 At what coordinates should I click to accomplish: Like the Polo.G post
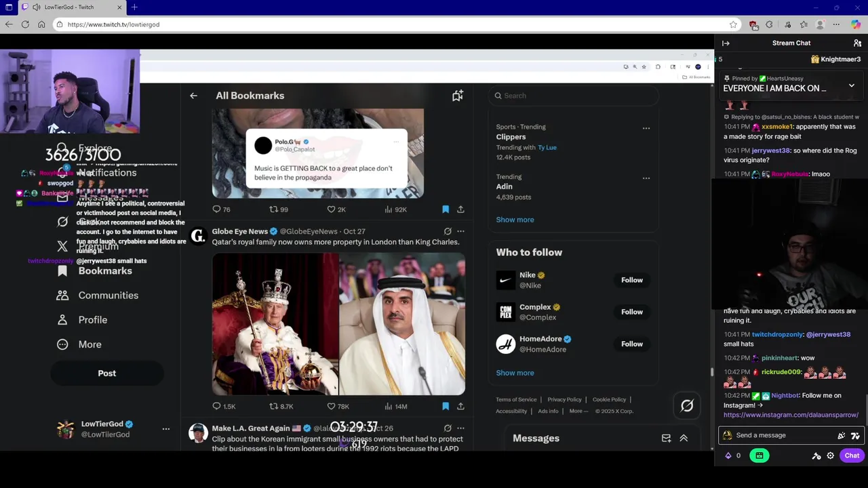click(x=336, y=209)
